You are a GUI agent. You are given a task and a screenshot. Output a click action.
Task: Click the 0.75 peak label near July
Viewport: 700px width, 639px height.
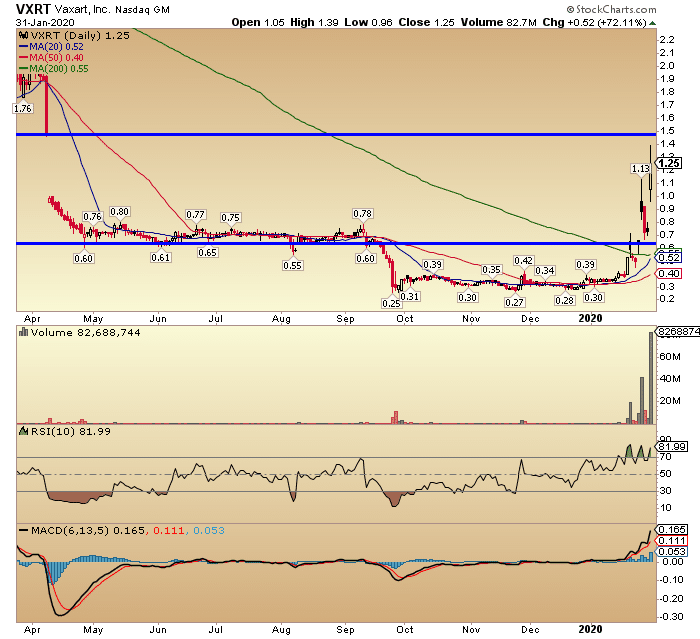pyautogui.click(x=230, y=217)
